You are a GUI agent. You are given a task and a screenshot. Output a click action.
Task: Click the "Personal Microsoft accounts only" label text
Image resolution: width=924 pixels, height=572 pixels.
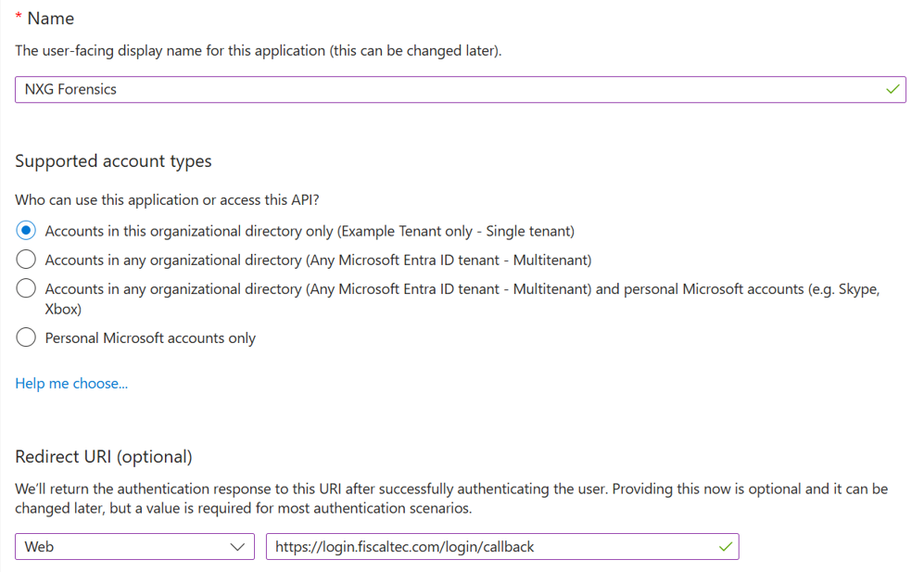click(x=150, y=338)
